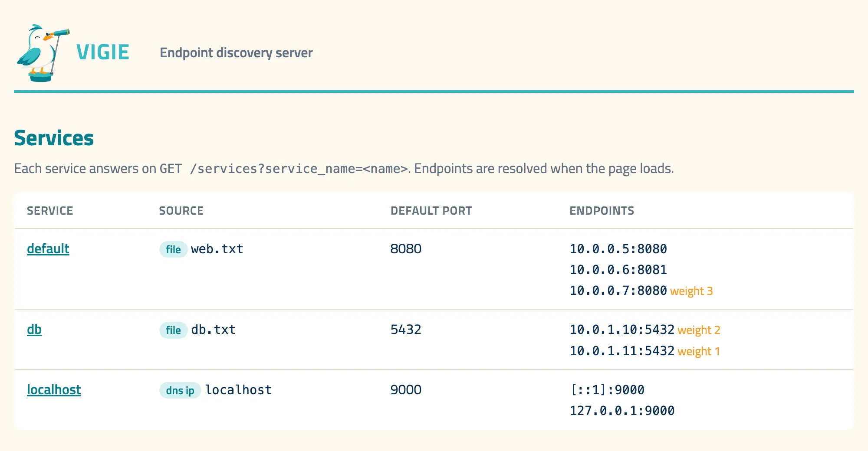Click endpoint 10.0.0.7:8080

(x=618, y=291)
